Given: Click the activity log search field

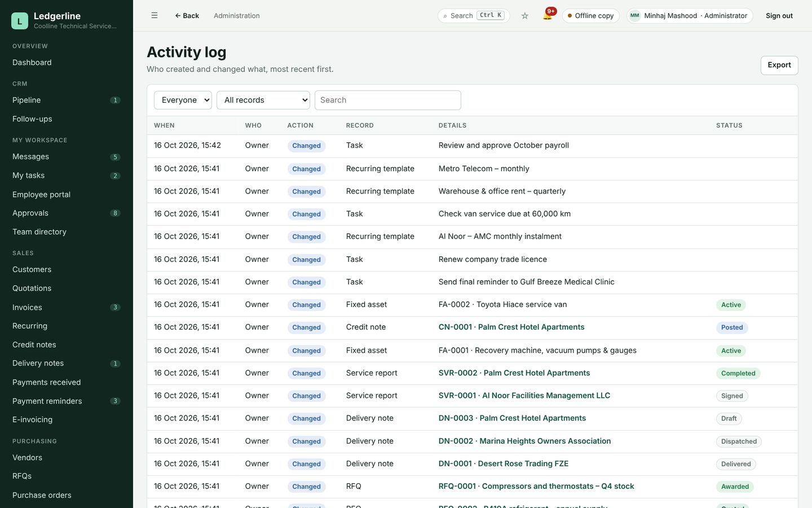Looking at the screenshot, I should click(x=388, y=100).
